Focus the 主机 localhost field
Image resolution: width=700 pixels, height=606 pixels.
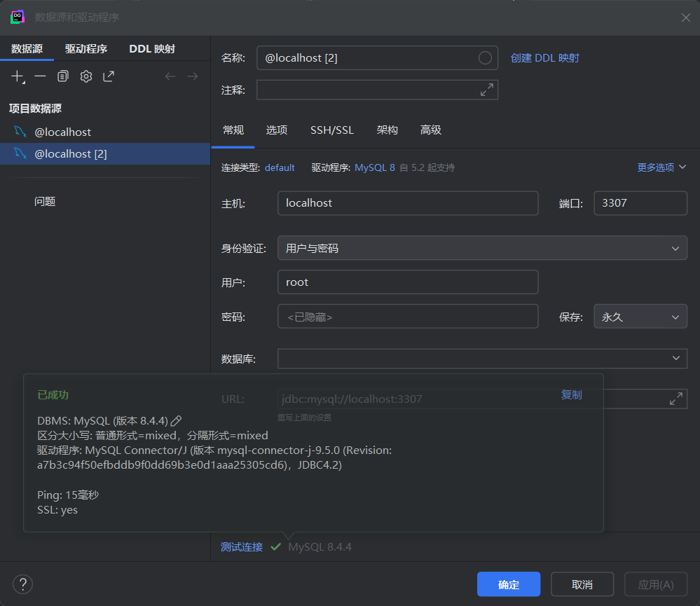click(408, 203)
